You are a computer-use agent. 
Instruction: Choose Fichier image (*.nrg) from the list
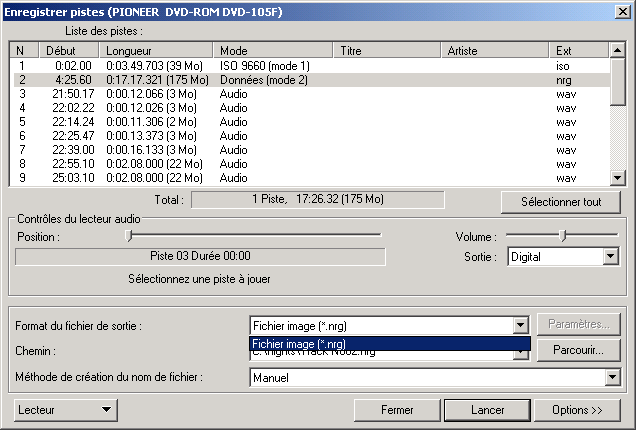click(388, 344)
